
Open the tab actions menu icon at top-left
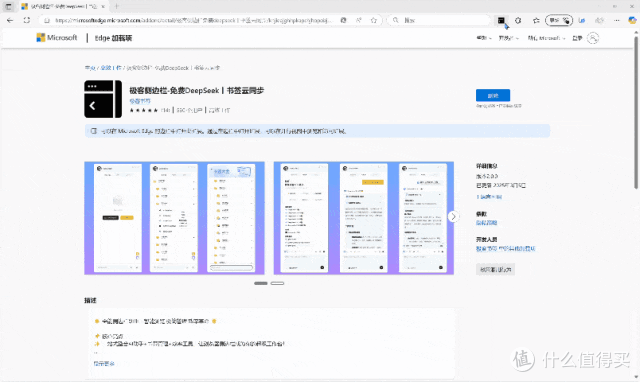tap(8, 7)
